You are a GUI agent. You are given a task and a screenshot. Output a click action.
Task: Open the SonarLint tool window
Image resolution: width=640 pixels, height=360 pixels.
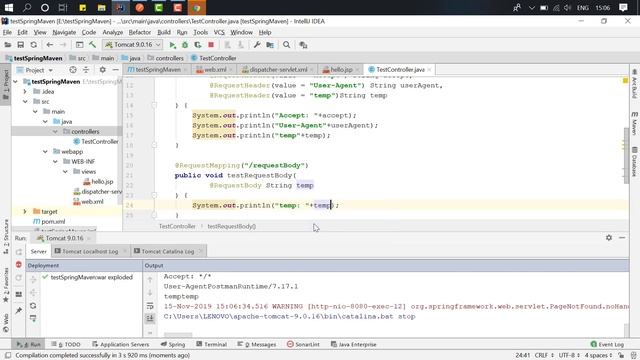point(303,344)
